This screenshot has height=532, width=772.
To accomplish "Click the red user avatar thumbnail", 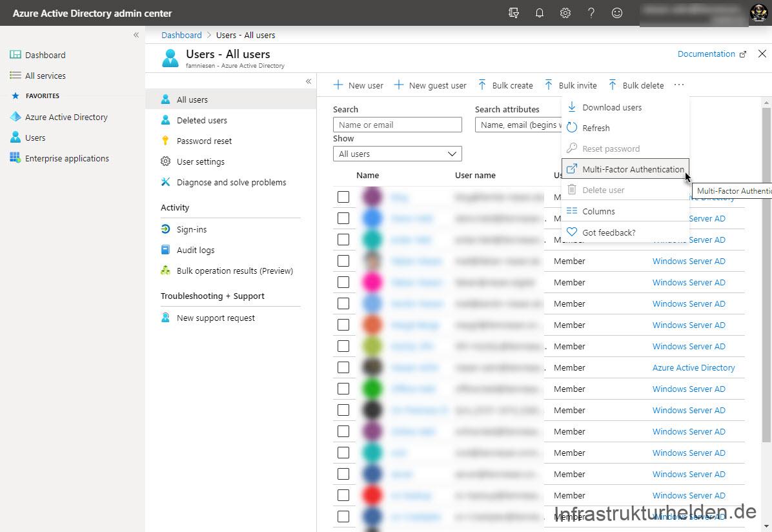I will pos(372,495).
